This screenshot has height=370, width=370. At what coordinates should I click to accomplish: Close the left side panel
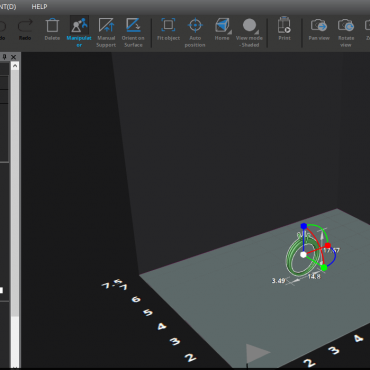pyautogui.click(x=13, y=57)
